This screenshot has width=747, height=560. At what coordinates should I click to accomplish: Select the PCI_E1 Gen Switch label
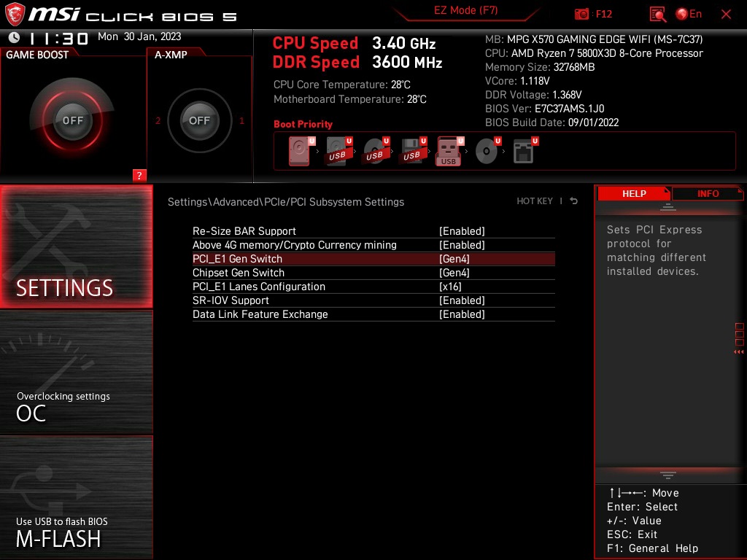tap(237, 259)
